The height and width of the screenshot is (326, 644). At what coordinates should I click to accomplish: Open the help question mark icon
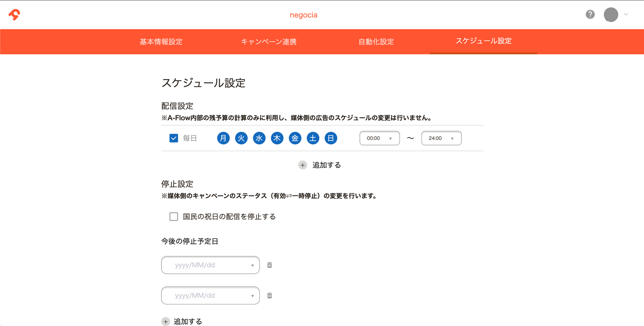coord(590,15)
